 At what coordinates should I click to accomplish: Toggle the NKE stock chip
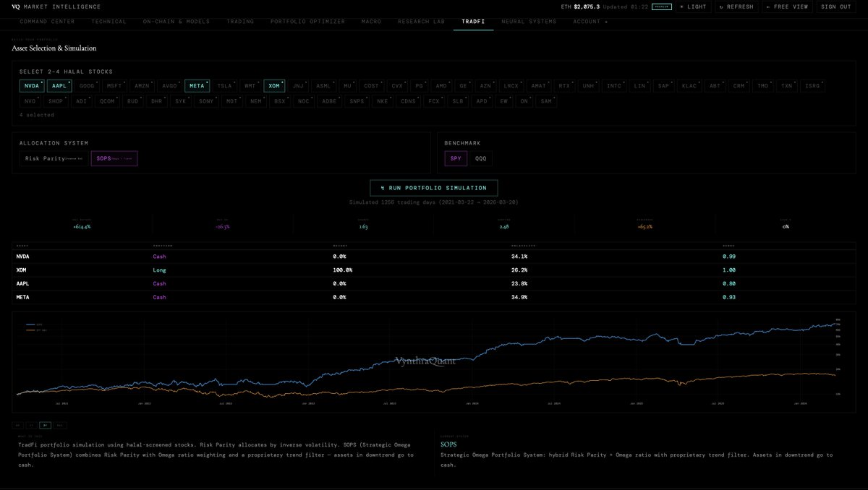[382, 101]
